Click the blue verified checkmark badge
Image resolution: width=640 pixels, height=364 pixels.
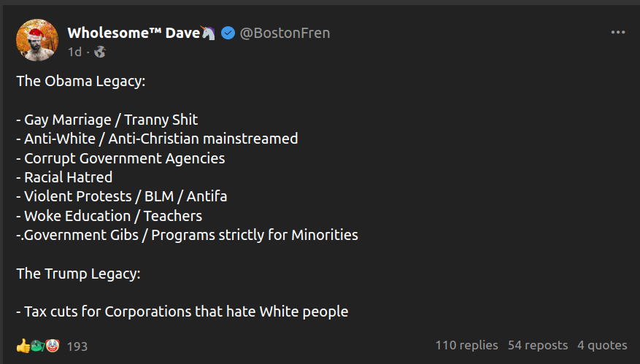pos(228,33)
